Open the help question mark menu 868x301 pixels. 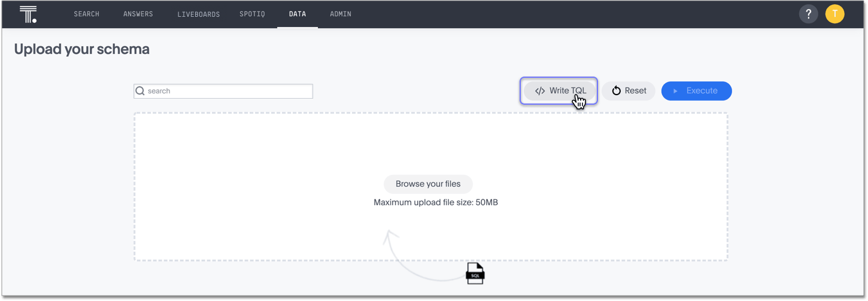point(808,14)
